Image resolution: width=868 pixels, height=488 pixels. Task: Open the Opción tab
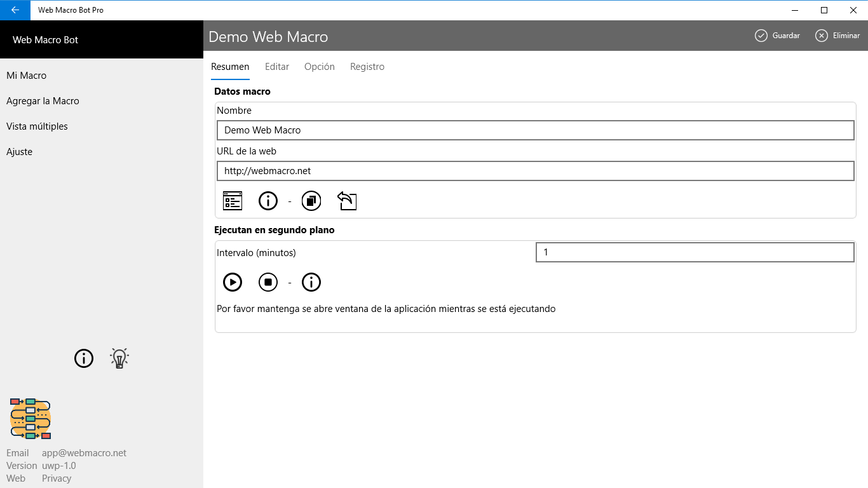coord(320,67)
